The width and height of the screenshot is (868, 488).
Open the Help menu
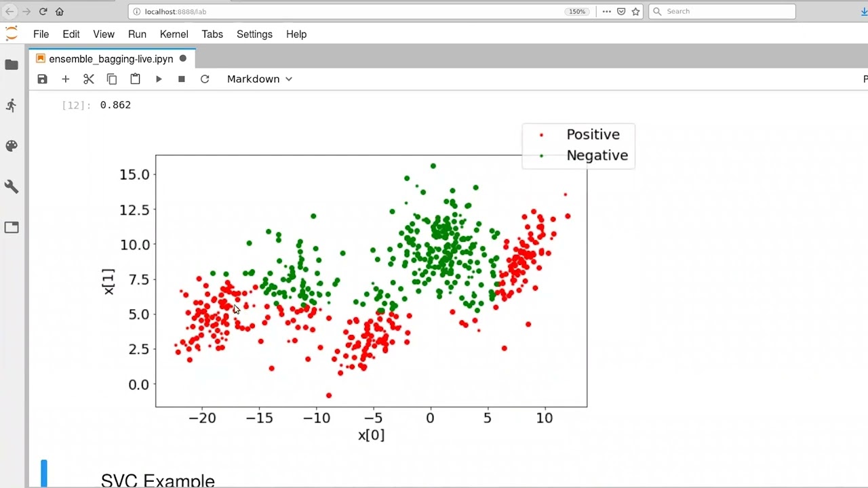pyautogui.click(x=296, y=34)
